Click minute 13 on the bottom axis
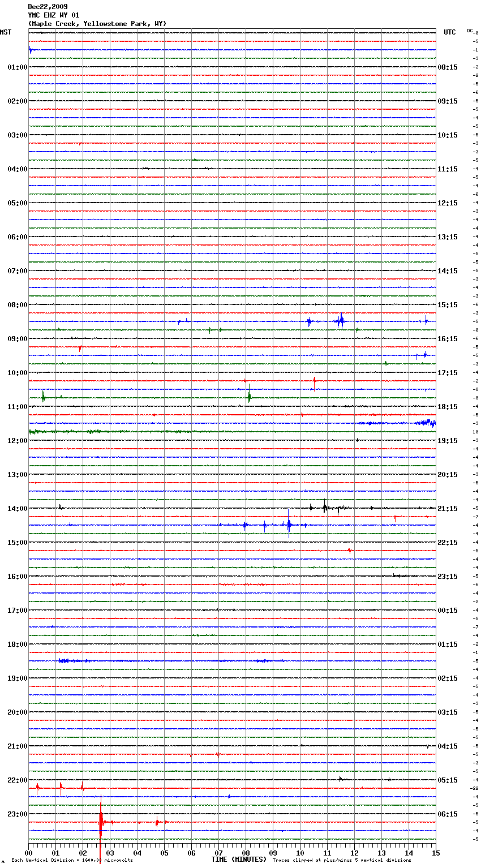Viewport: 481px width, 868px height. click(x=381, y=853)
